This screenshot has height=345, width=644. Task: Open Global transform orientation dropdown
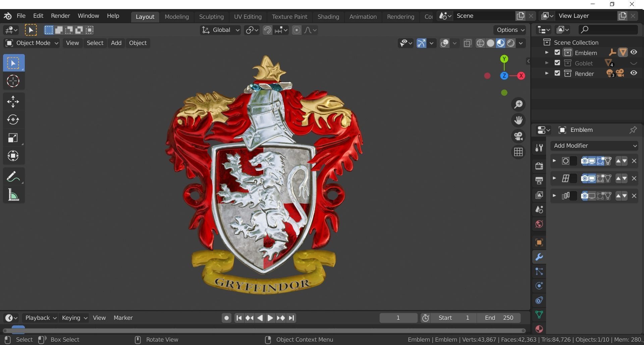(x=220, y=30)
